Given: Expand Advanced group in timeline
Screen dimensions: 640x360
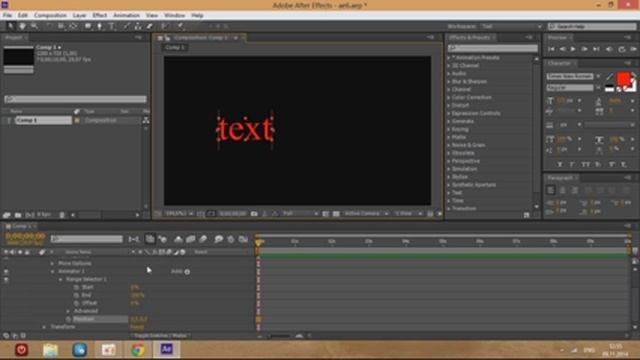Looking at the screenshot, I should (68, 311).
